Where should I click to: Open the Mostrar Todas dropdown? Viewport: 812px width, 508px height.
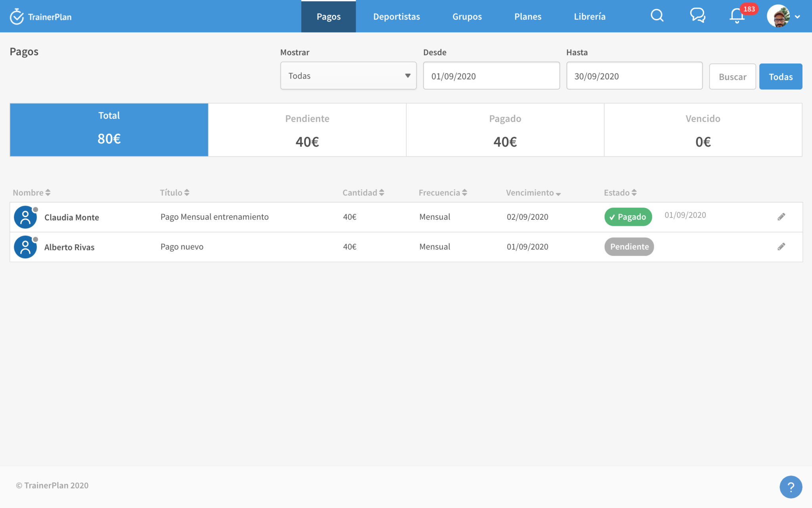coord(348,76)
